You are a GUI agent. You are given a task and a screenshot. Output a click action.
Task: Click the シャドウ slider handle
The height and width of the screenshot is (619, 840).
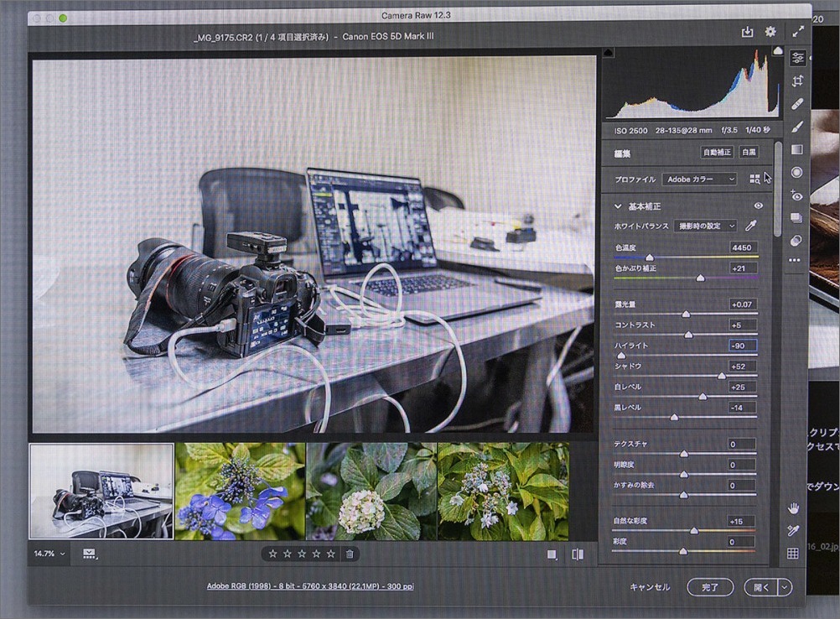click(x=722, y=377)
